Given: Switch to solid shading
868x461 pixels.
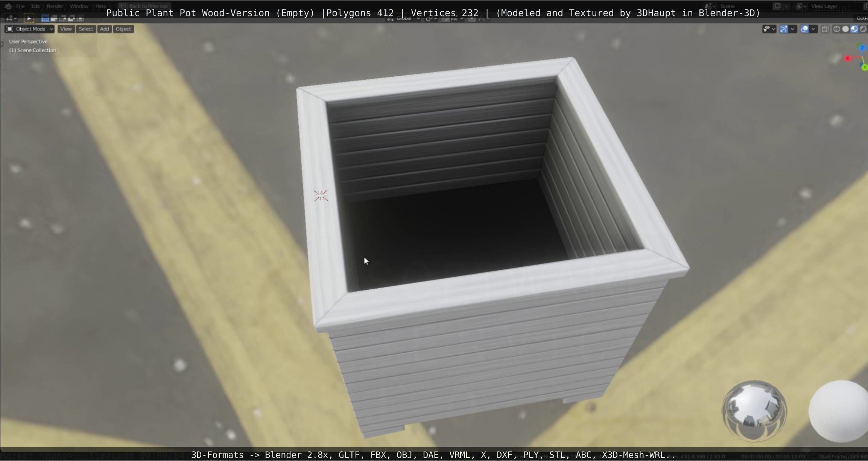Looking at the screenshot, I should click(x=845, y=29).
